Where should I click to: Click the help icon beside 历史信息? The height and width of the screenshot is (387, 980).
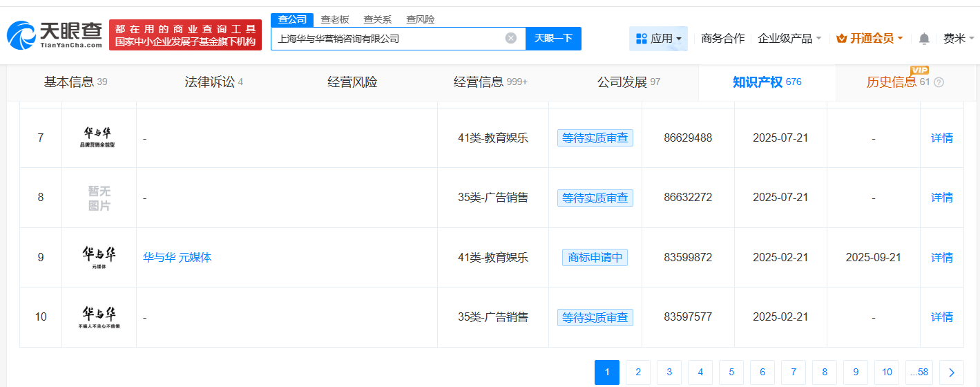coord(939,82)
